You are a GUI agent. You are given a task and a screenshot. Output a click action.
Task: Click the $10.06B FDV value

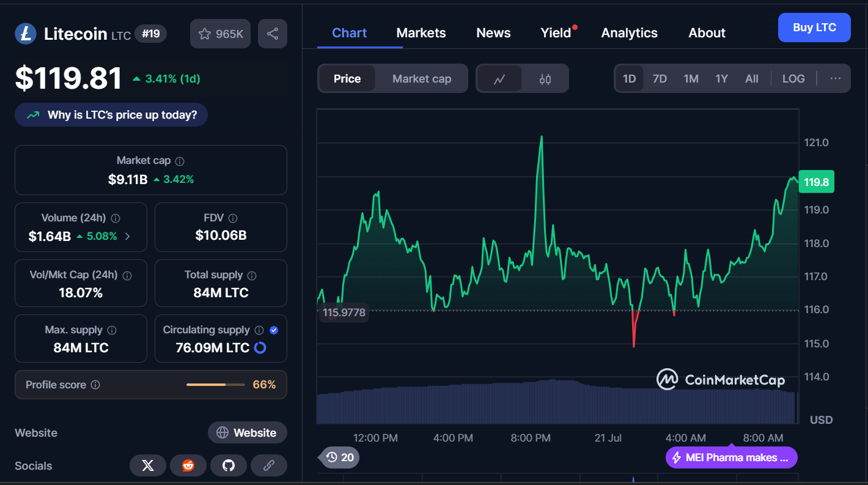pos(221,235)
